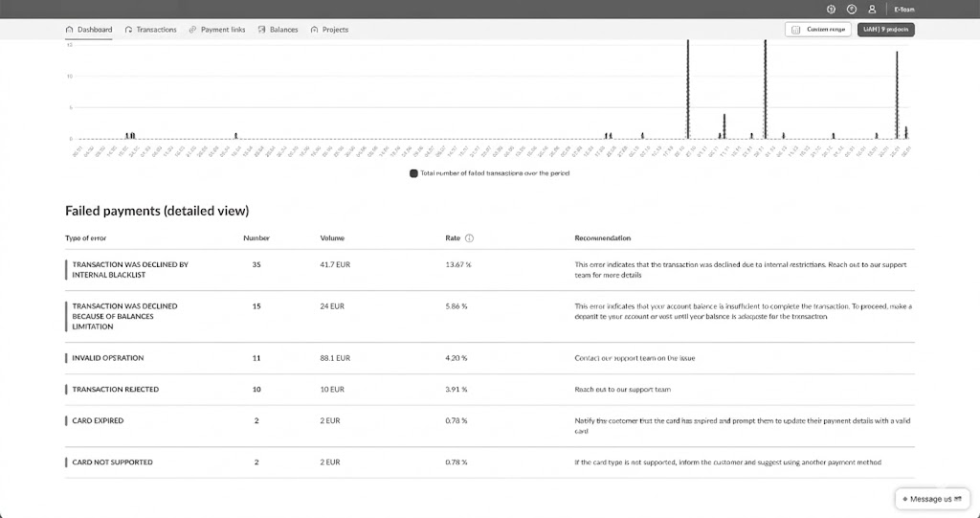The width and height of the screenshot is (980, 518).
Task: Click the Projects tab icon
Action: 314,30
